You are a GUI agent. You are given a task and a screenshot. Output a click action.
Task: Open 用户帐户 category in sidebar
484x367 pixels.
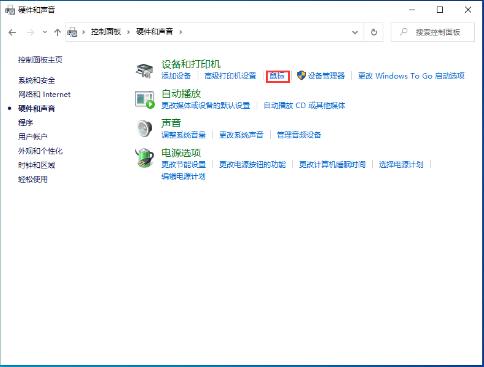[x=33, y=137]
